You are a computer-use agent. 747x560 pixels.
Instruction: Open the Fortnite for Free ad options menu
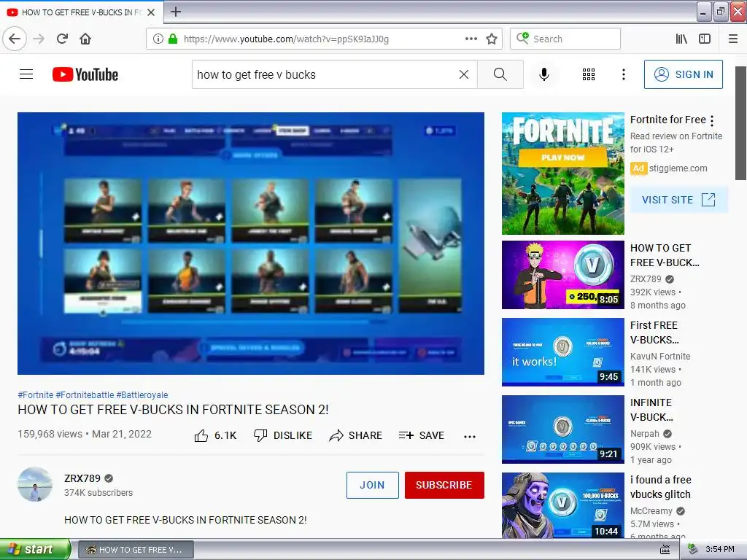712,121
